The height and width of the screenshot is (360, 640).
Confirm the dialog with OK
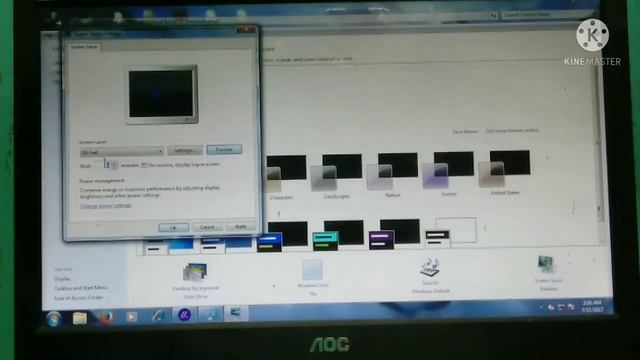tap(173, 227)
